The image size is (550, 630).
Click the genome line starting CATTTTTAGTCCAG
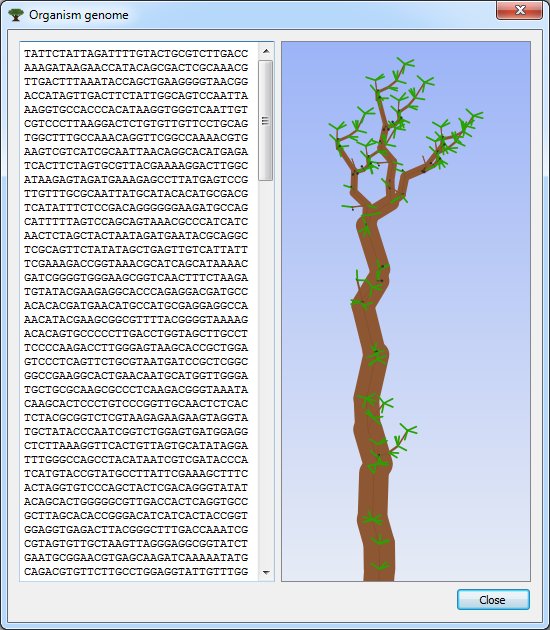pos(136,222)
